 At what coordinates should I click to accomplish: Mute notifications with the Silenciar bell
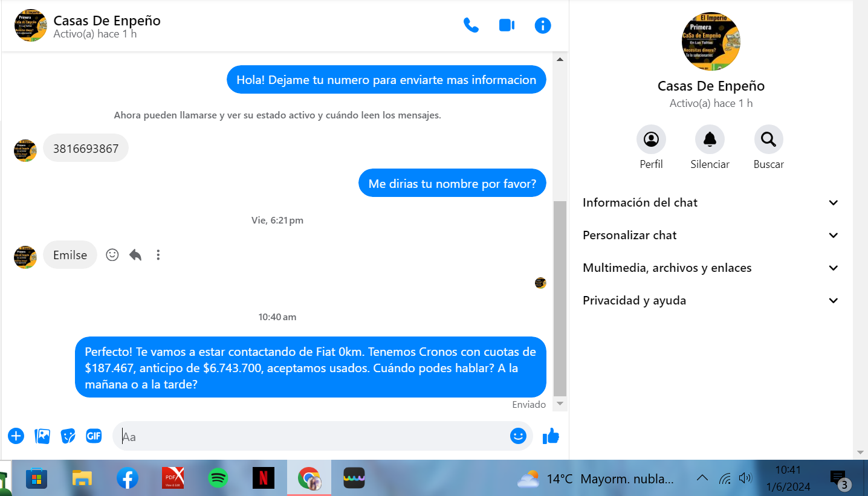710,140
